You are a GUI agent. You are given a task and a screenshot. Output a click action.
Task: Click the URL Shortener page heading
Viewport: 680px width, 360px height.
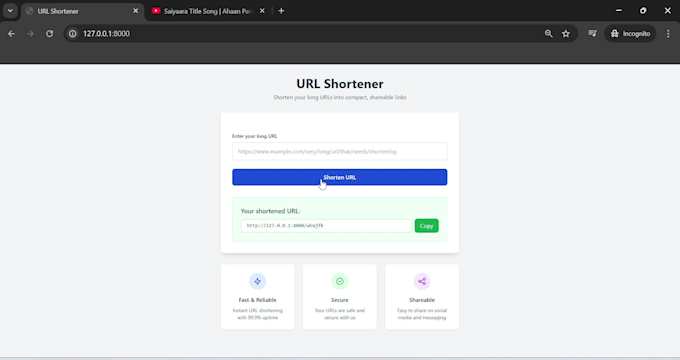click(x=340, y=84)
